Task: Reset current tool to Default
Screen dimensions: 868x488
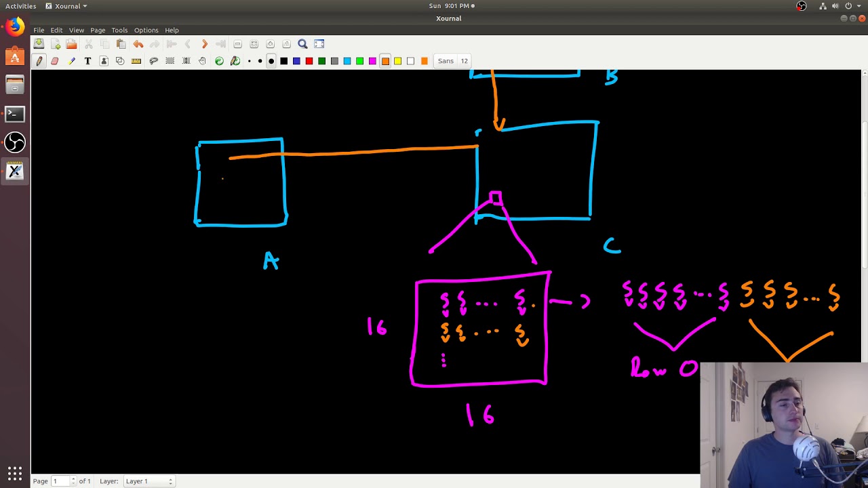Action: pyautogui.click(x=219, y=61)
